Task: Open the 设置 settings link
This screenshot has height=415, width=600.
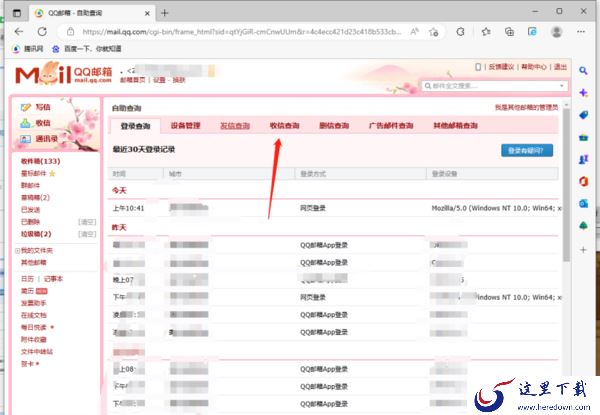Action: pyautogui.click(x=159, y=80)
